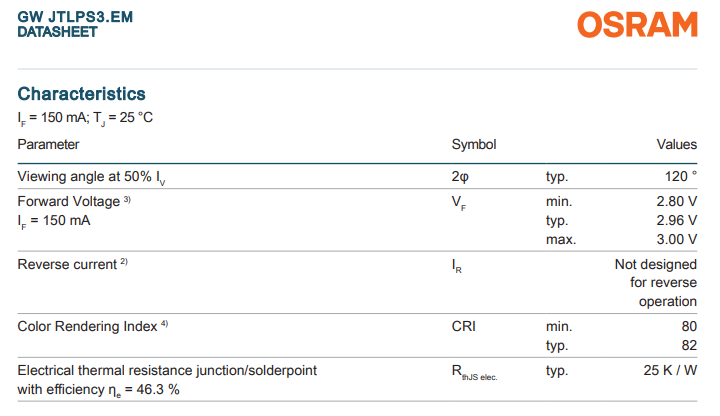Viewport: 720px width, 416px height.
Task: Open footnote 4 beside Color Rendering Index
Action: pyautogui.click(x=164, y=325)
